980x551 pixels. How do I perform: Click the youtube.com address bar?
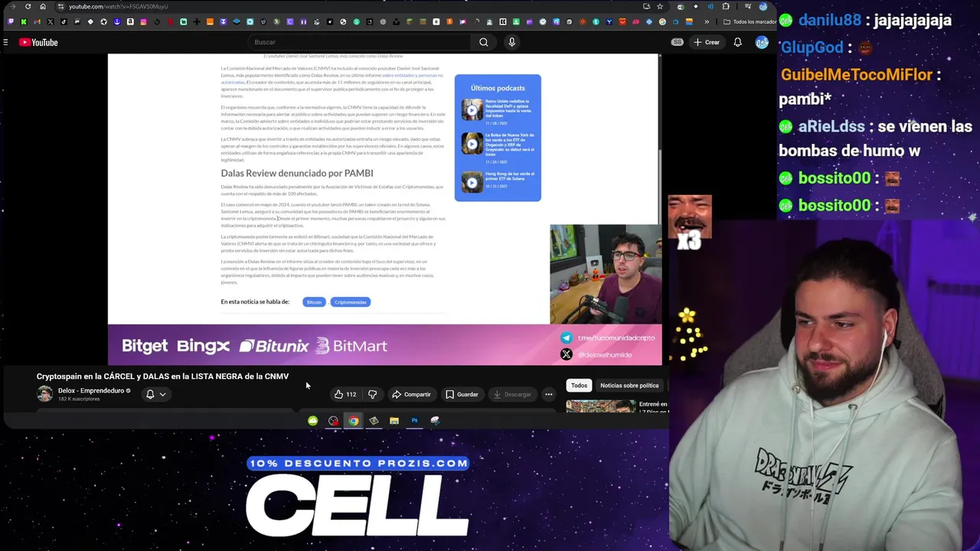point(352,6)
